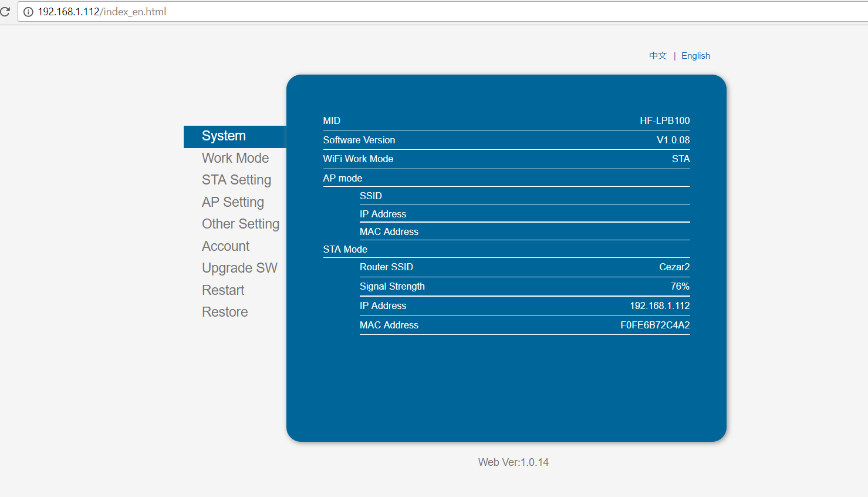Viewport: 868px width, 497px height.
Task: Click the Web Ver:1.0.14 footer text
Action: (514, 462)
